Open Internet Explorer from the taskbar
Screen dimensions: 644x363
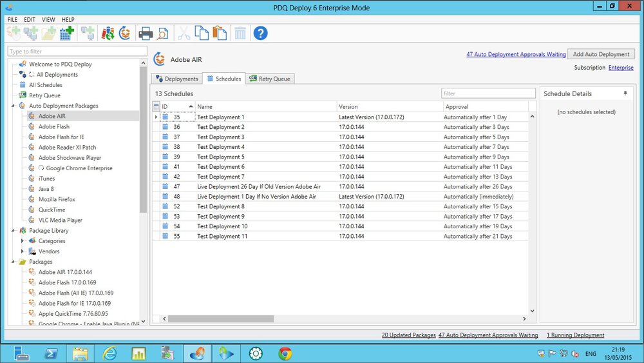coord(109,353)
